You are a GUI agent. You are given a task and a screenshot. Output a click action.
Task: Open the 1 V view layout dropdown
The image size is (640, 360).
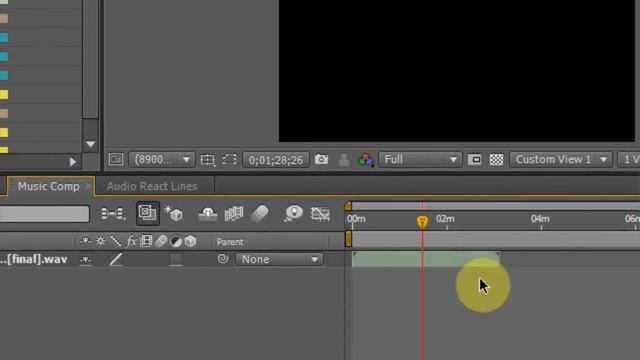(x=629, y=160)
